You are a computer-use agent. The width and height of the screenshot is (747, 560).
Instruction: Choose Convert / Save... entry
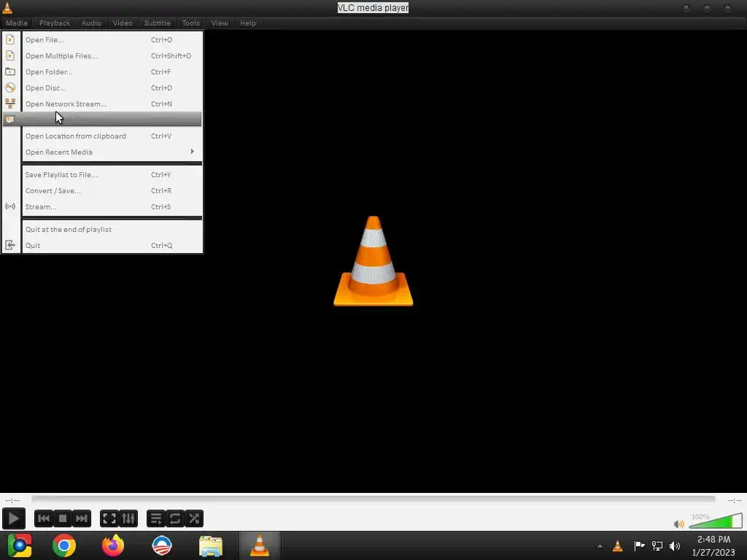tap(112, 190)
